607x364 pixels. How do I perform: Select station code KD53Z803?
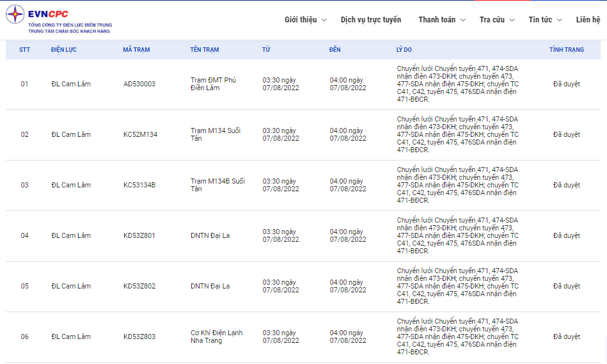point(139,337)
